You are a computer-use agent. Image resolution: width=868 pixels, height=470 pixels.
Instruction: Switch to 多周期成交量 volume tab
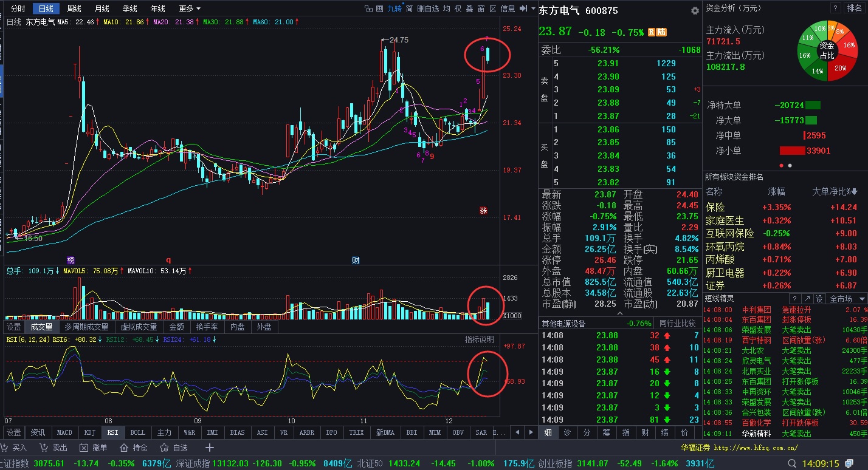(86, 327)
